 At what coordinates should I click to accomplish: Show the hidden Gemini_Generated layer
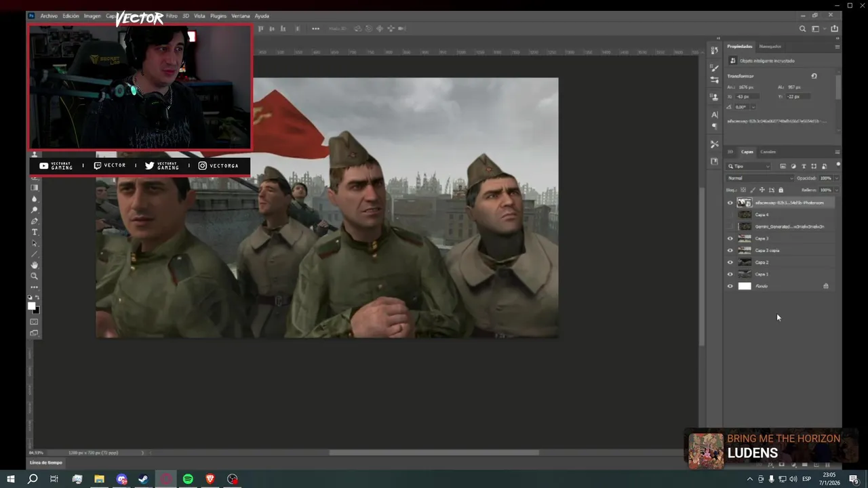point(730,226)
